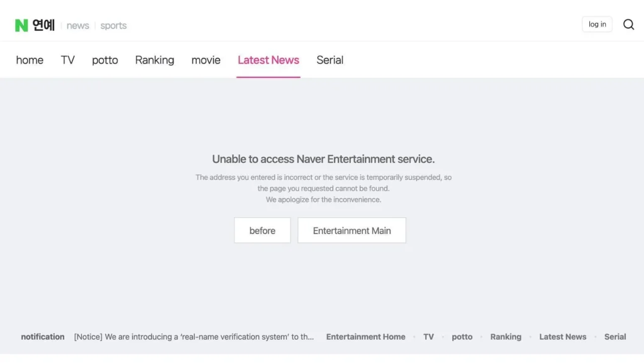Image resolution: width=644 pixels, height=363 pixels.
Task: Open search with the magnifier icon
Action: (628, 25)
